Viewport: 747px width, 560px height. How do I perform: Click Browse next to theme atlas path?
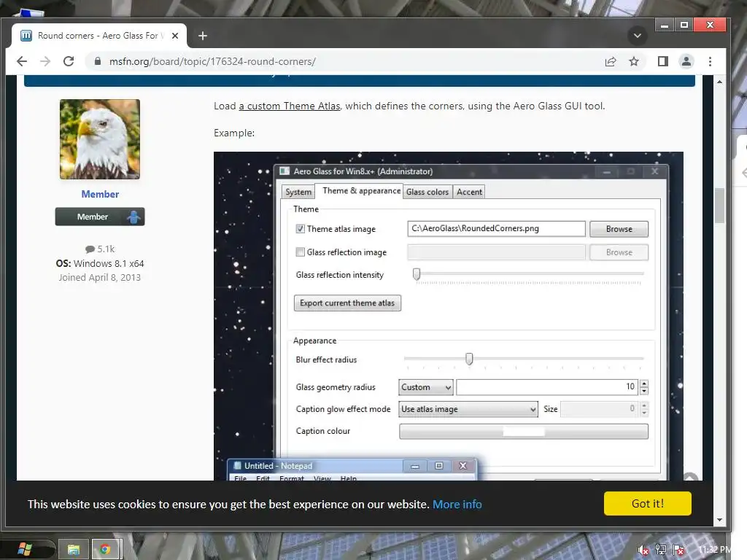coord(619,229)
